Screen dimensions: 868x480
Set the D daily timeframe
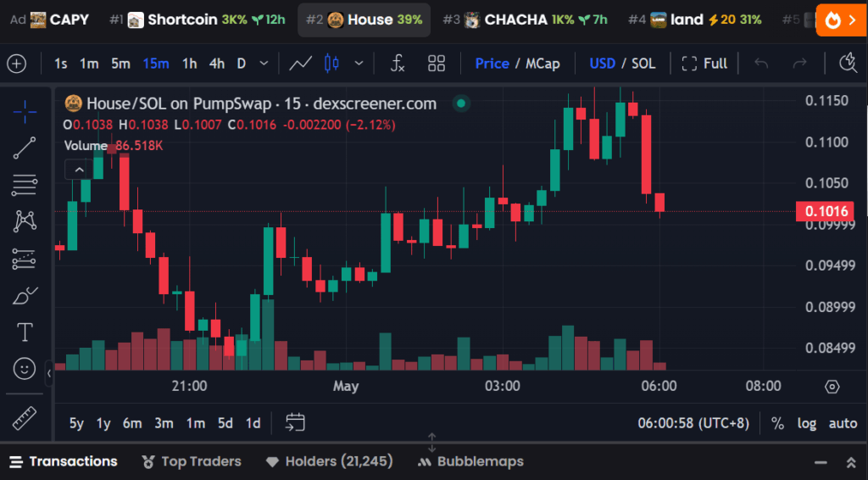pyautogui.click(x=242, y=64)
